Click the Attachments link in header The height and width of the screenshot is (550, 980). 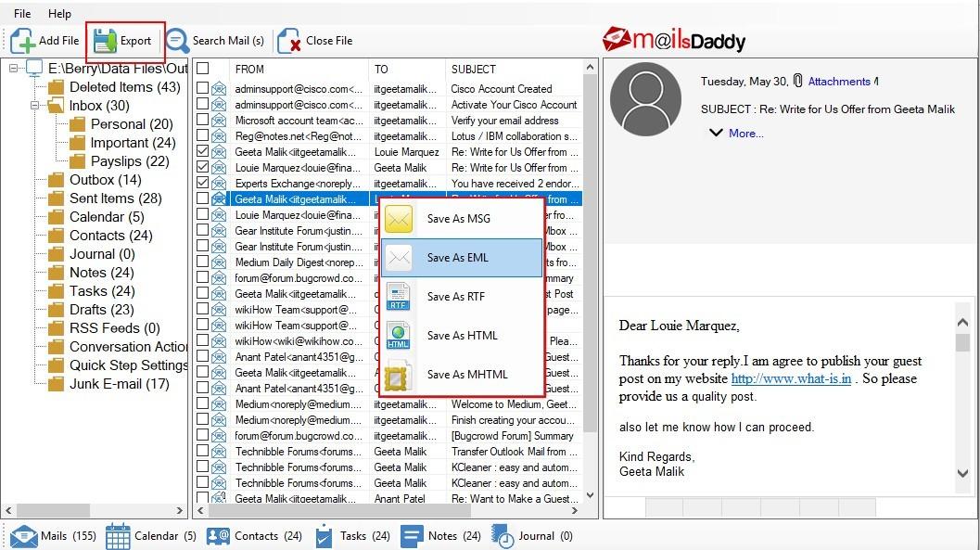click(839, 82)
